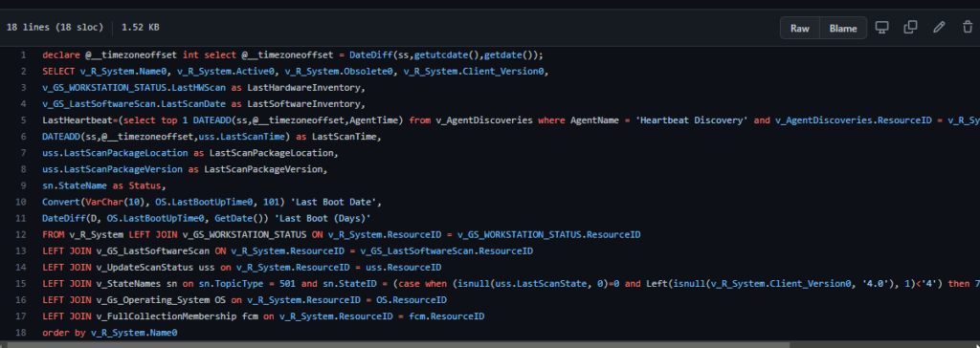Click 'order by v_R_System.Name0' code line
Image resolution: width=980 pixels, height=348 pixels.
click(110, 333)
